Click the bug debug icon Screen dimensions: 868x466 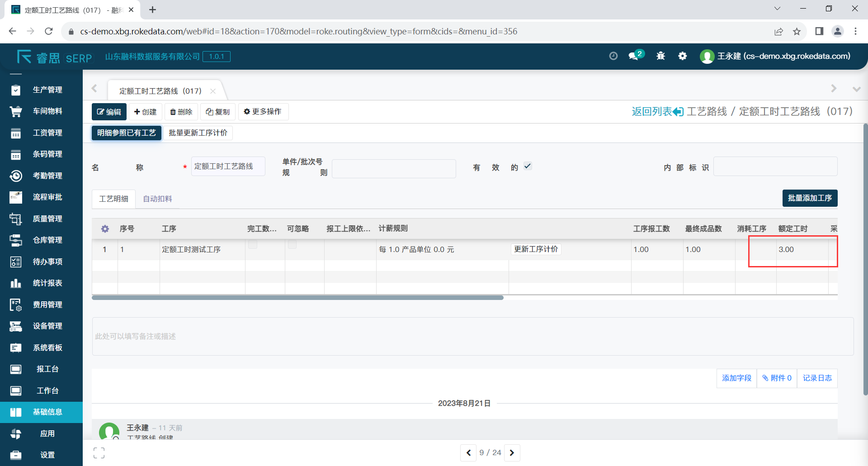click(660, 56)
